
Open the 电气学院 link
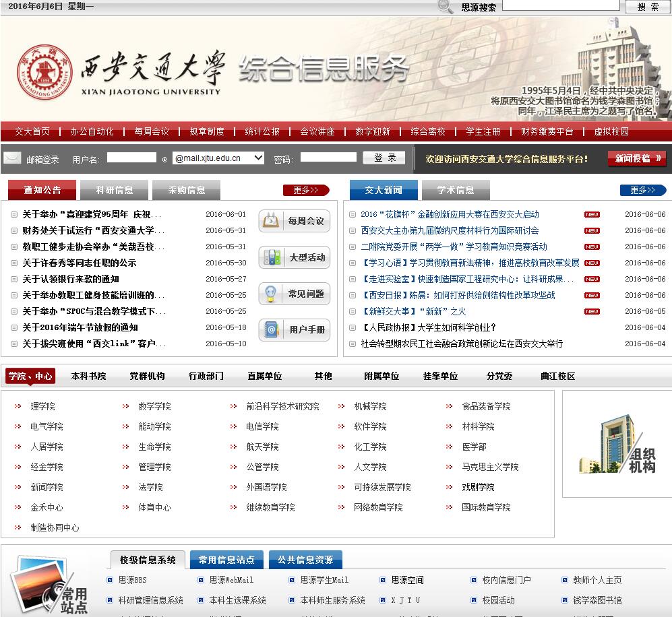click(47, 426)
